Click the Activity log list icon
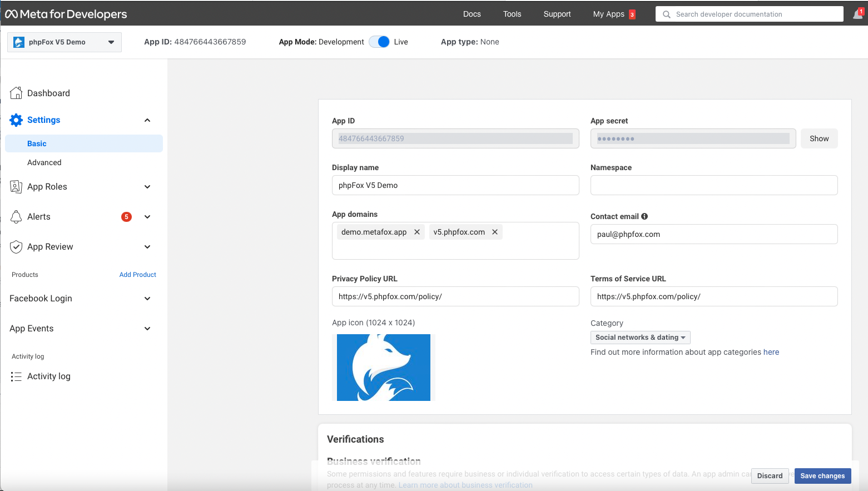The width and height of the screenshot is (868, 491). (x=16, y=376)
